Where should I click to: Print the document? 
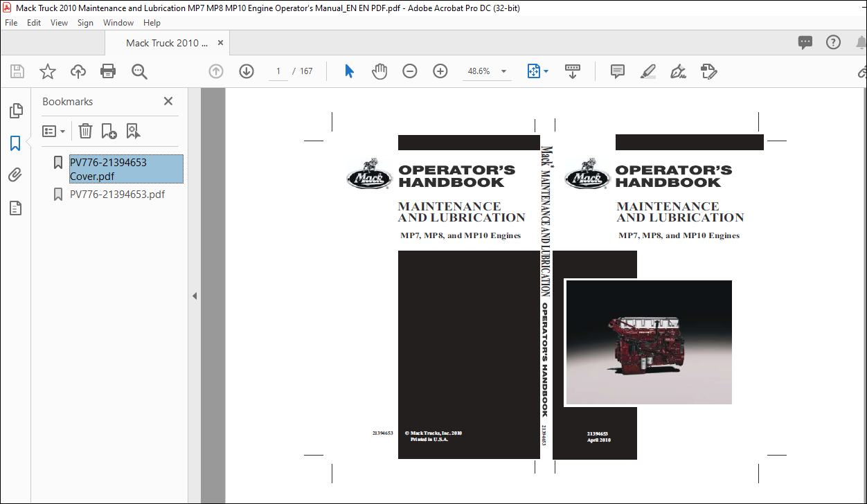[x=108, y=71]
